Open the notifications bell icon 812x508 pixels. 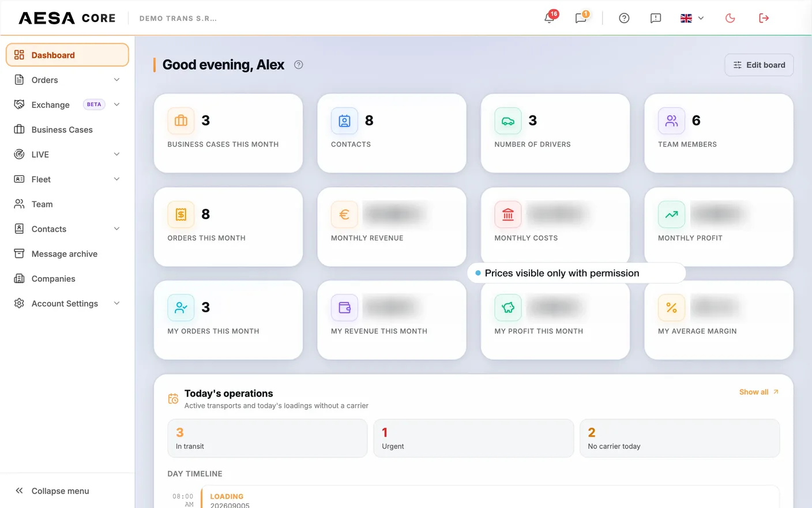pos(550,18)
